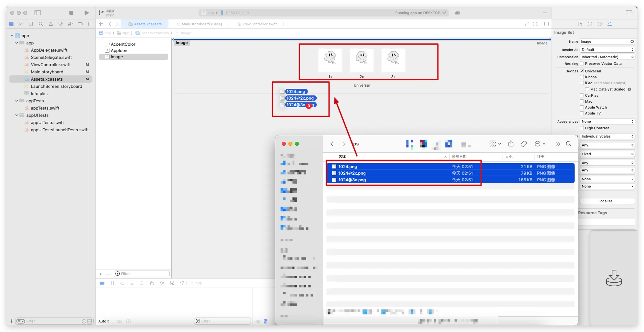Screen dimensions: 644x332
Task: Select the AppIcon asset in list
Action: pos(119,50)
